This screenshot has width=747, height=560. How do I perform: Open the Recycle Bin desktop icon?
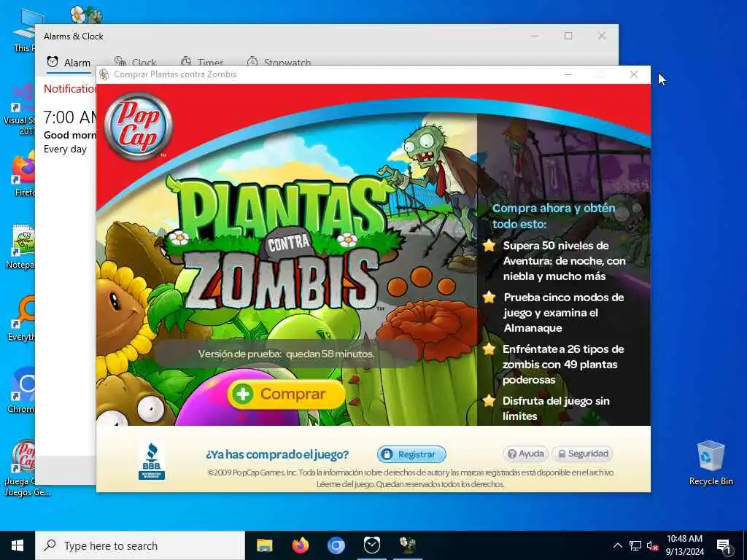[x=711, y=463]
